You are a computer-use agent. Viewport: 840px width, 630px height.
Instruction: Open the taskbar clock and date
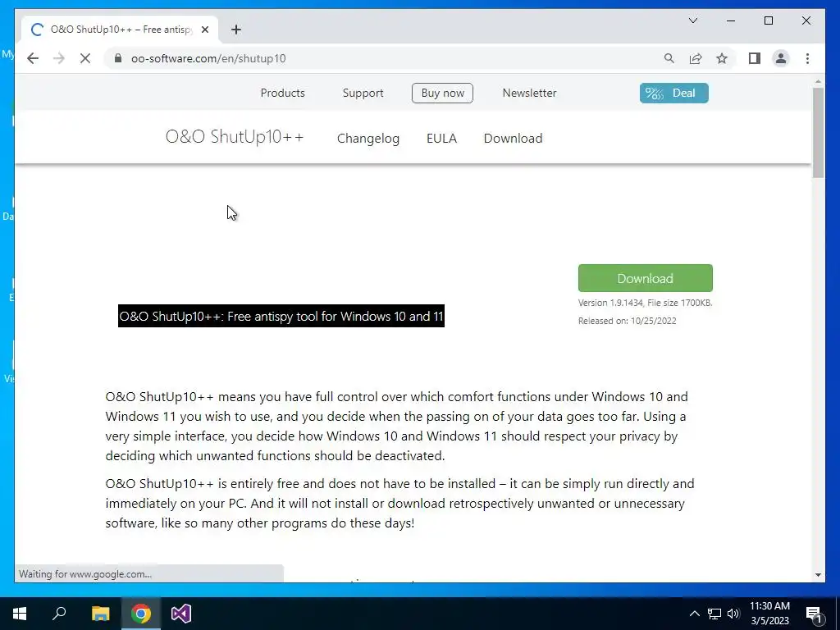pyautogui.click(x=769, y=614)
